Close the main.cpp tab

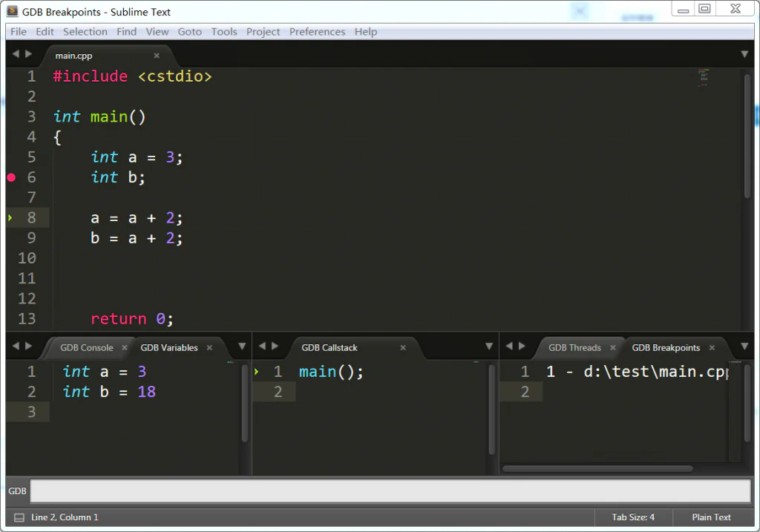pyautogui.click(x=157, y=56)
